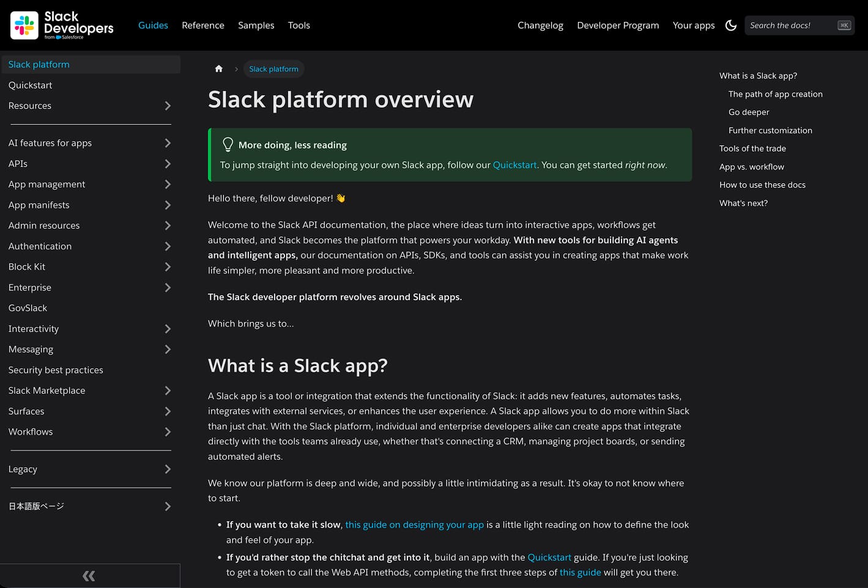This screenshot has height=588, width=868.
Task: Expand the 日本語版ページ section
Action: coord(168,505)
